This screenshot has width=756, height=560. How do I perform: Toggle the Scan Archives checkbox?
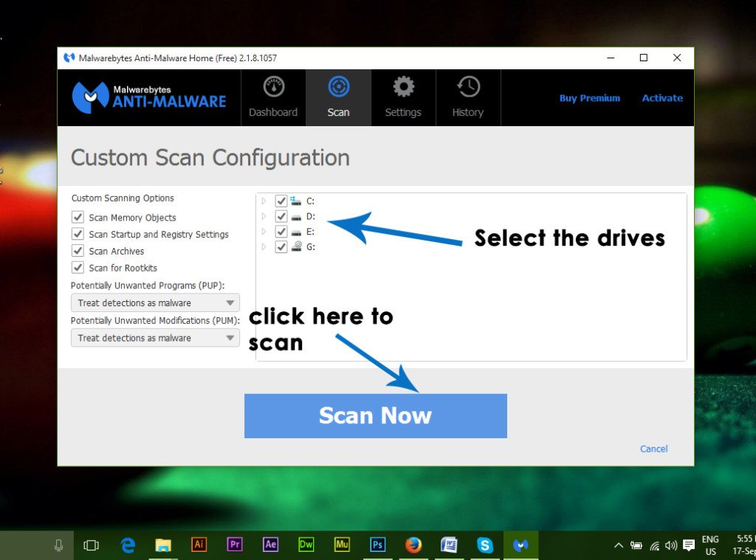point(78,251)
